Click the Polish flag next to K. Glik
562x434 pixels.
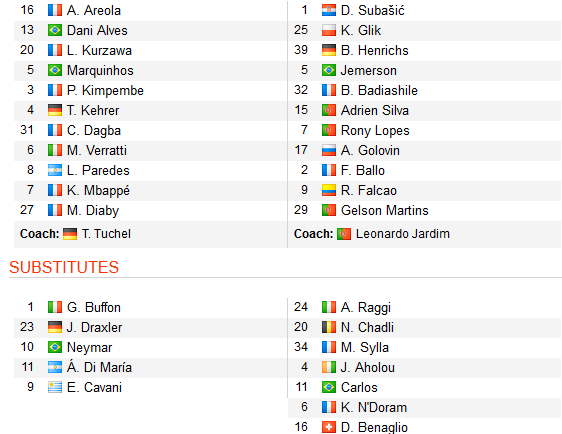click(329, 30)
